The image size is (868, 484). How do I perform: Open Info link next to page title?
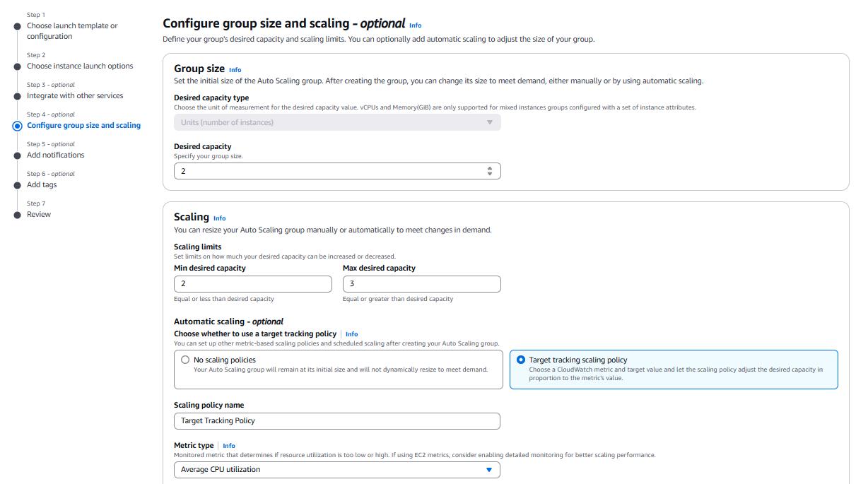tap(416, 25)
